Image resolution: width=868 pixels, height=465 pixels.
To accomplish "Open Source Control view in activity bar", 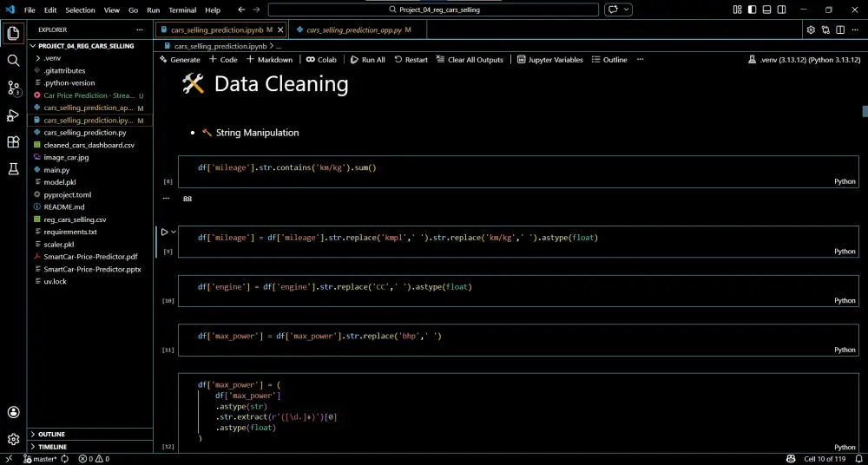I will (13, 88).
